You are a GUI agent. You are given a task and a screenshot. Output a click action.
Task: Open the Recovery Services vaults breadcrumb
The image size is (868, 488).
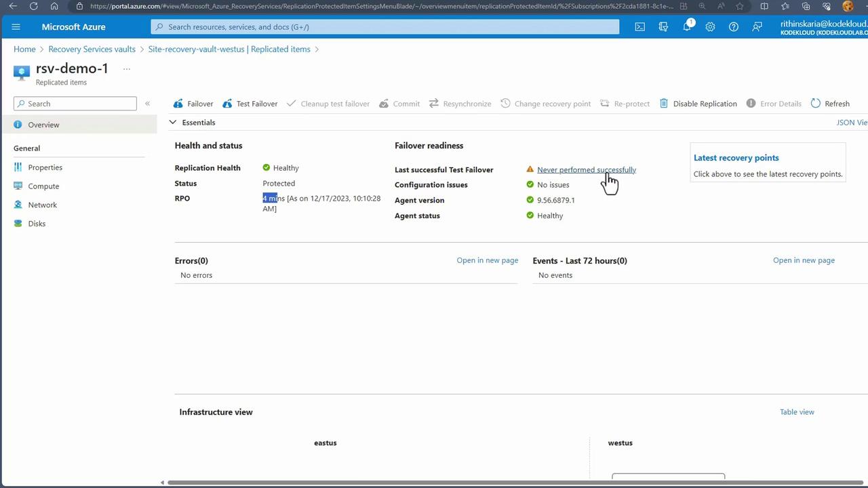(92, 49)
